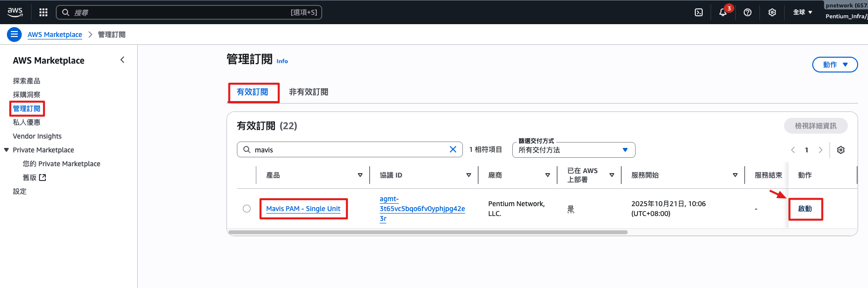Select the Mavis PAM subscription radio button
The height and width of the screenshot is (288, 868).
[x=247, y=209]
